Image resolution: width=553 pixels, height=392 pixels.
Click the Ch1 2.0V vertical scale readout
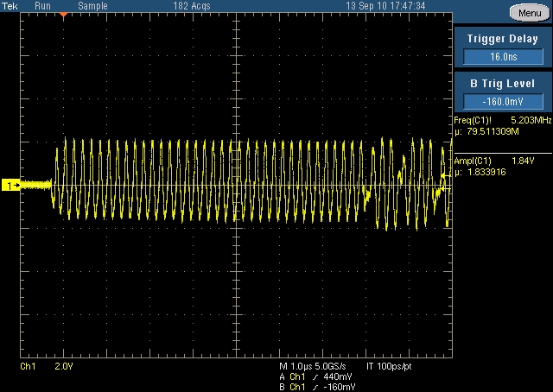(x=47, y=367)
